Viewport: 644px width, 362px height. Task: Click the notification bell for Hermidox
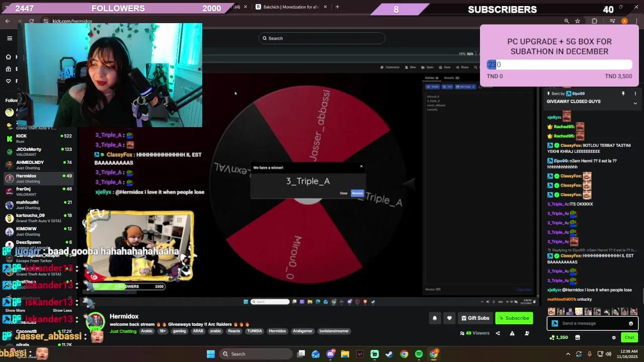point(435,318)
